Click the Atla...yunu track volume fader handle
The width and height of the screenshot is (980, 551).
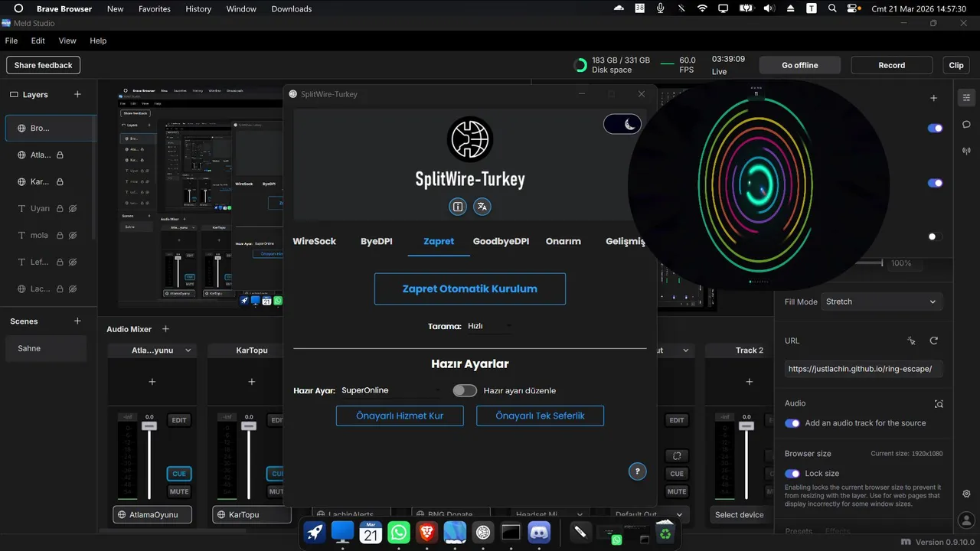149,425
